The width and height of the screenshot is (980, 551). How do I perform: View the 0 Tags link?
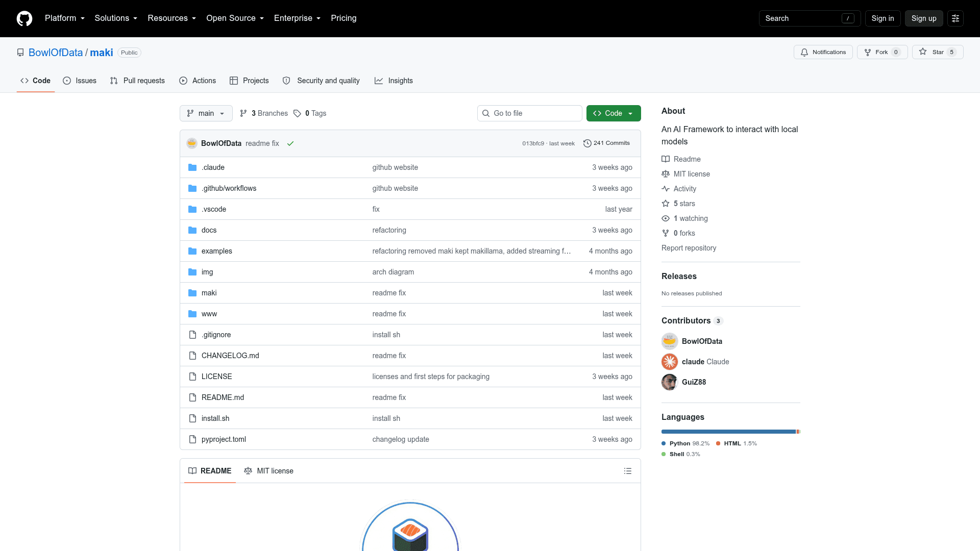(x=310, y=113)
